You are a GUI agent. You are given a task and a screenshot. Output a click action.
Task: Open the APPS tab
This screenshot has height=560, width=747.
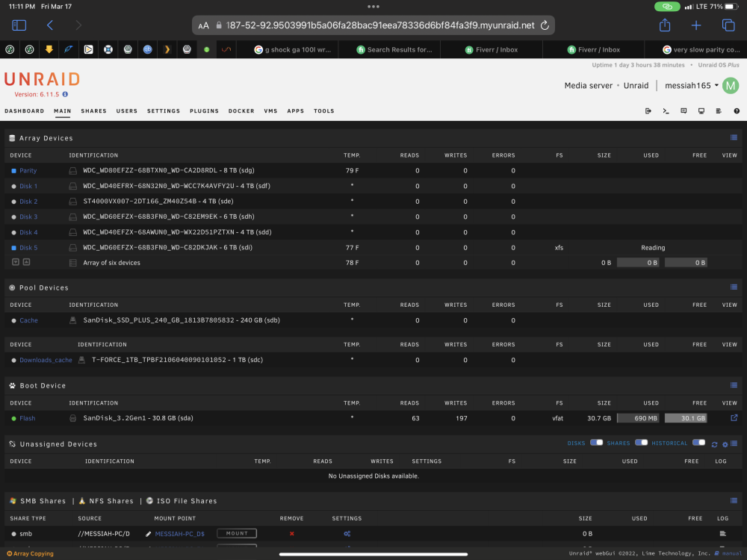tap(295, 111)
